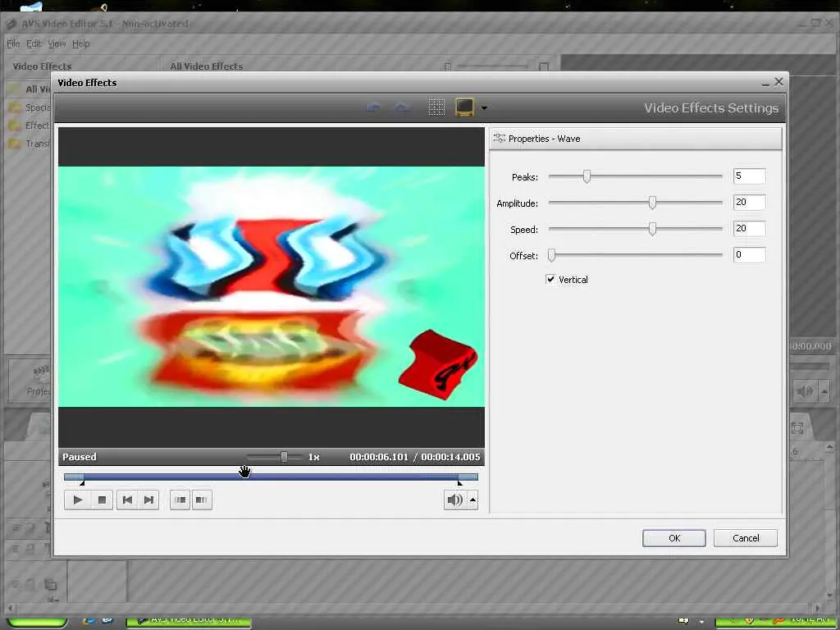Click AVS Video Editor taskbar button

189,620
